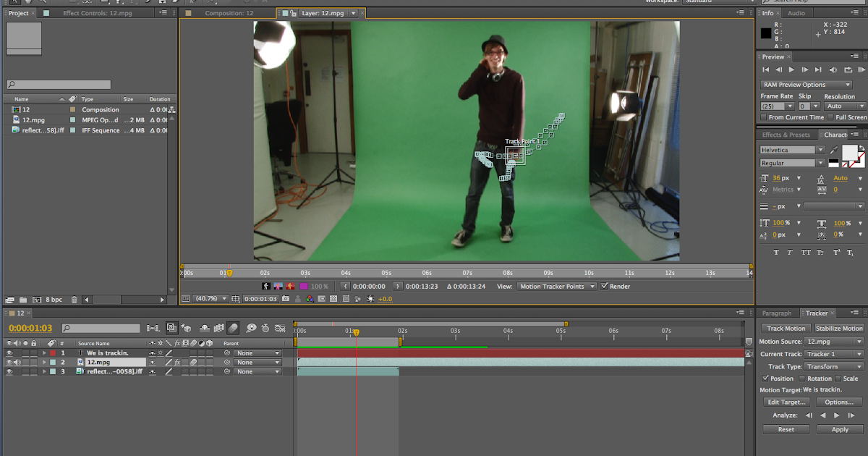868x456 pixels.
Task: Enable the Rotation checkbox in Tracker
Action: tap(802, 379)
